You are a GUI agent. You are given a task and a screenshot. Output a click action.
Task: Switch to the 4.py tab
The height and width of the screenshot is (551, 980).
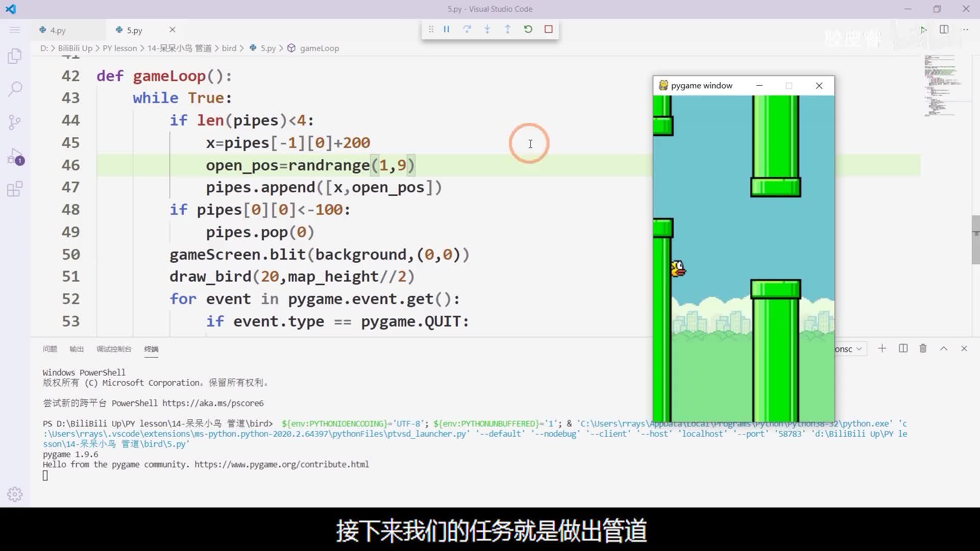click(58, 30)
